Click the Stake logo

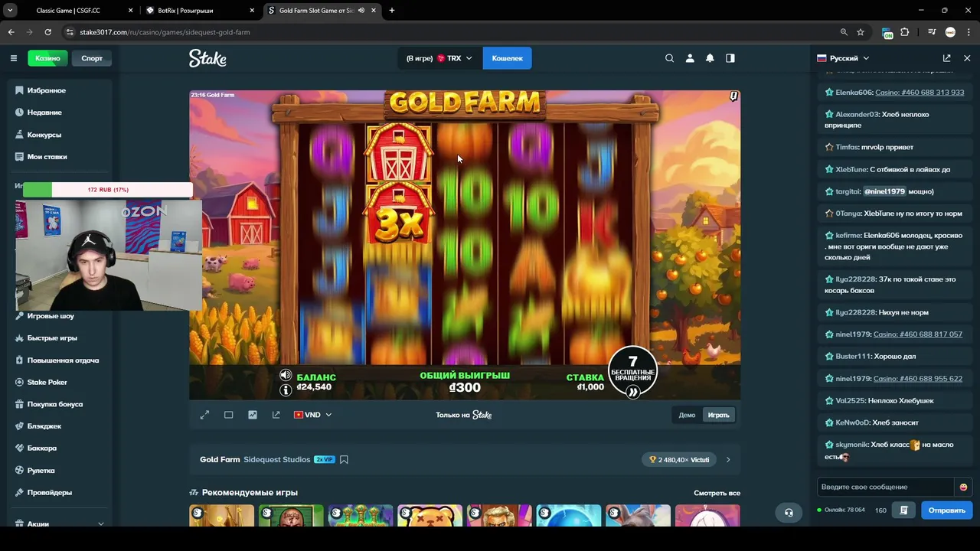[x=208, y=58]
